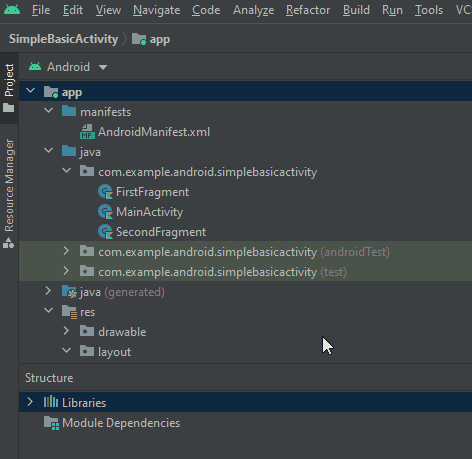This screenshot has width=472, height=459.
Task: Select AndroidManifest.xml file
Action: point(154,132)
